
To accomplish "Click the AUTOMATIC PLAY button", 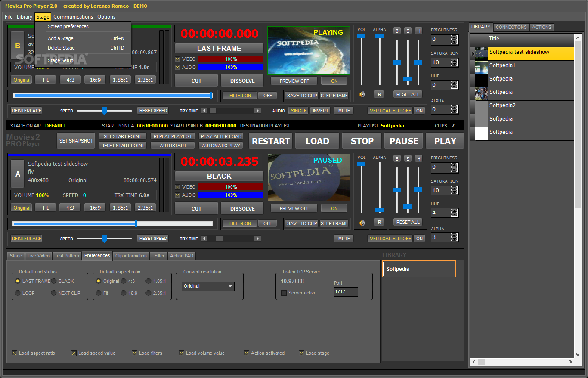I will tap(221, 146).
